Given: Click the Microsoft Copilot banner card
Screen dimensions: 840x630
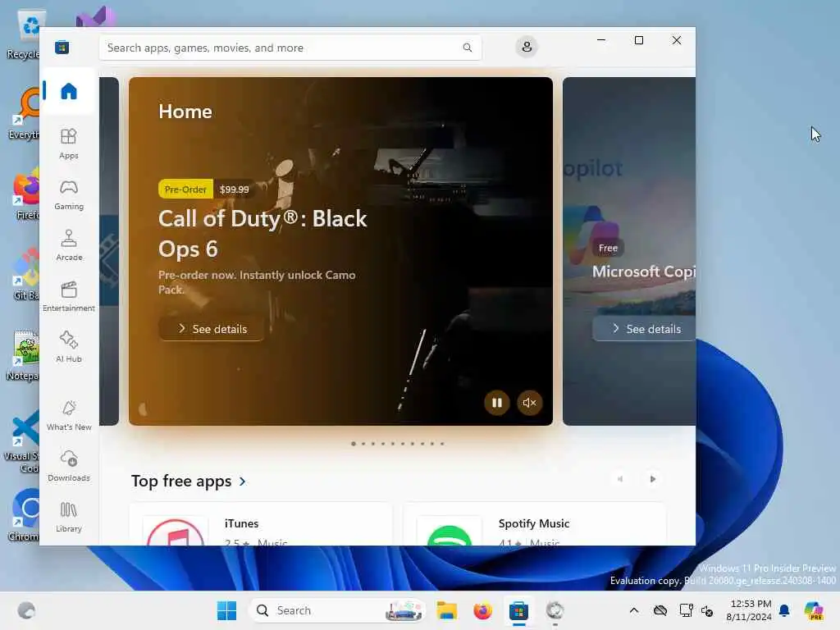Looking at the screenshot, I should point(629,251).
